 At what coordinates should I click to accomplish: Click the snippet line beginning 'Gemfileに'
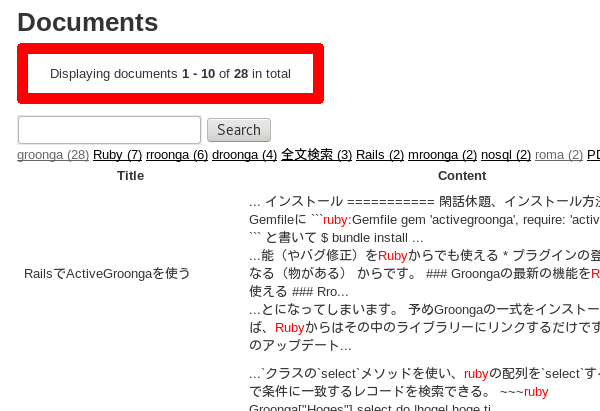pos(424,220)
